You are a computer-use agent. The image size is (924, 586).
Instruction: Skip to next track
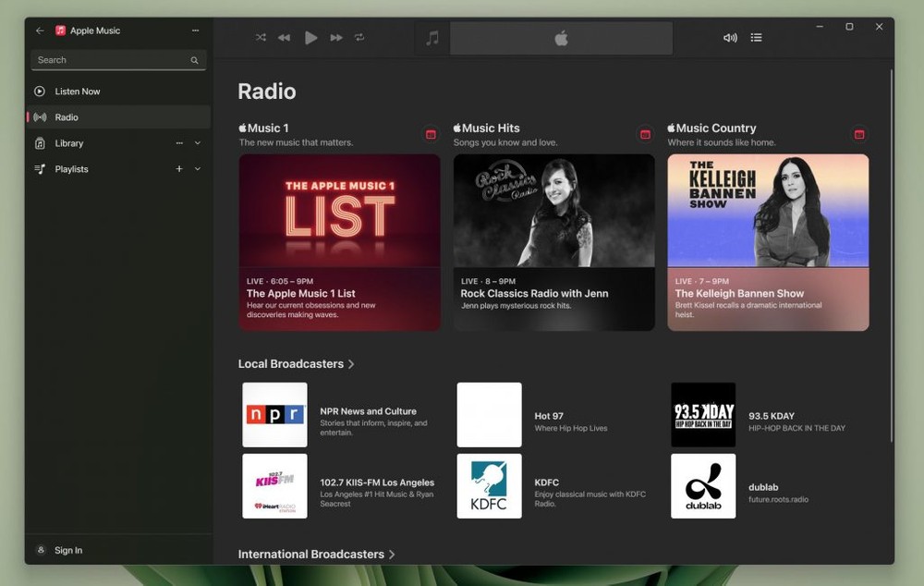click(336, 38)
